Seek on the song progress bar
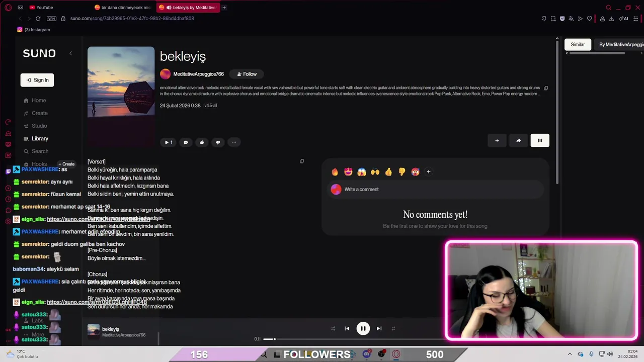Viewport: 644px width, 362px height. (354, 339)
